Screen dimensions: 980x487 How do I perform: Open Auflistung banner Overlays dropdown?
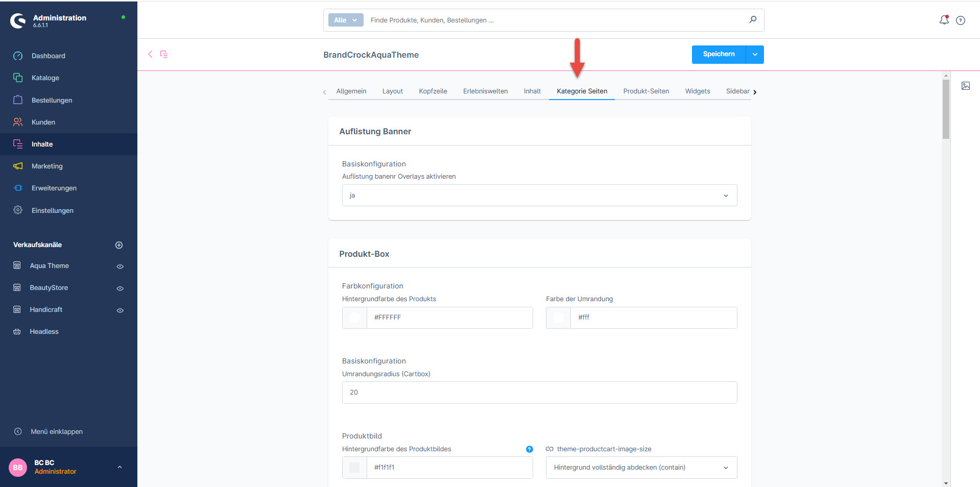coord(539,196)
